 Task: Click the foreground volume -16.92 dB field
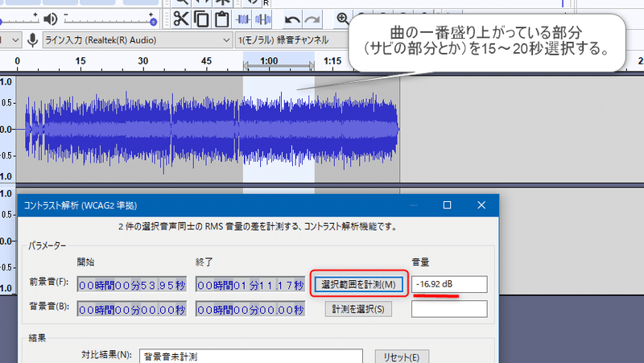(449, 284)
